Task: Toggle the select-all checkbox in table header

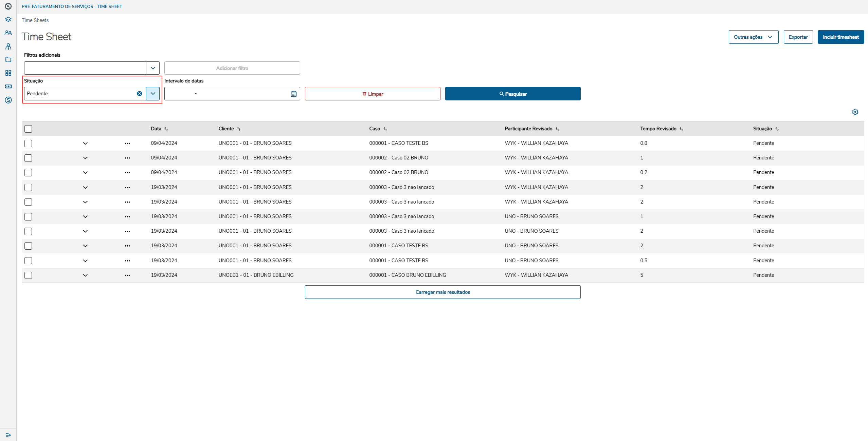Action: point(28,129)
